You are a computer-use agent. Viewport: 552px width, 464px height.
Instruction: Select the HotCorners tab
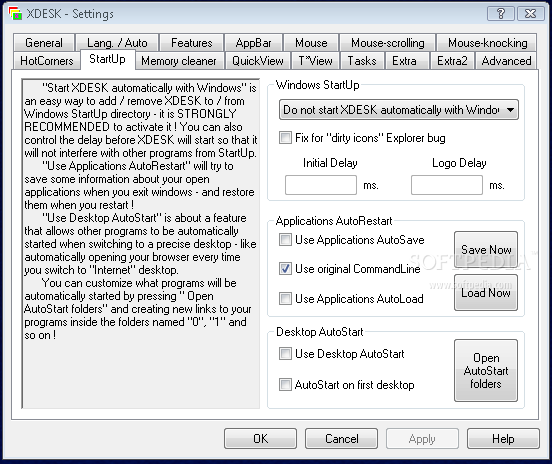coord(47,61)
